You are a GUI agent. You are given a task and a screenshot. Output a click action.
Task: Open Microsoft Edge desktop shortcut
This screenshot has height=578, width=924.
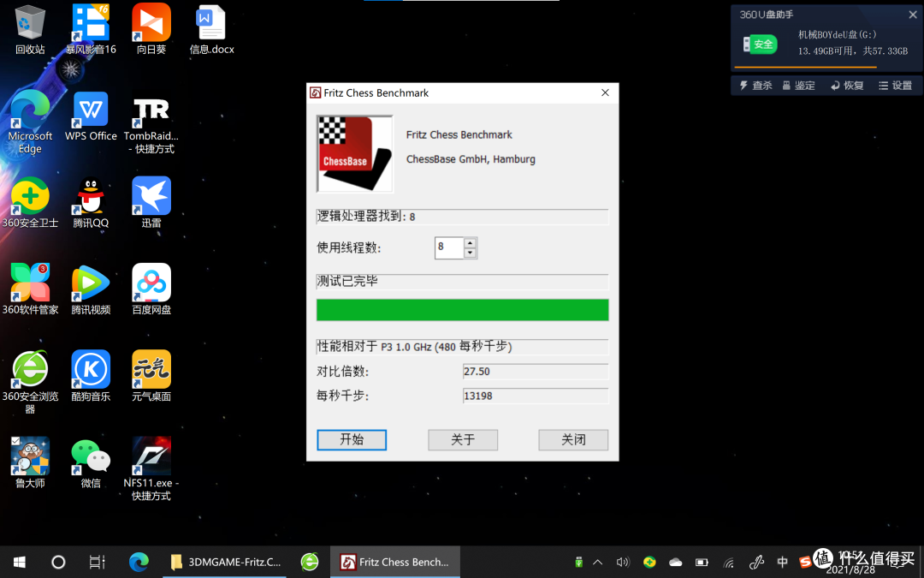[29, 122]
